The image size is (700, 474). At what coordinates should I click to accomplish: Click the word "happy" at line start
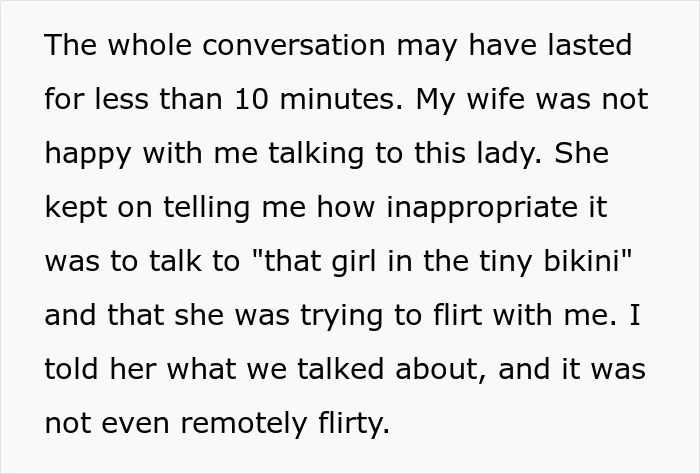88,155
